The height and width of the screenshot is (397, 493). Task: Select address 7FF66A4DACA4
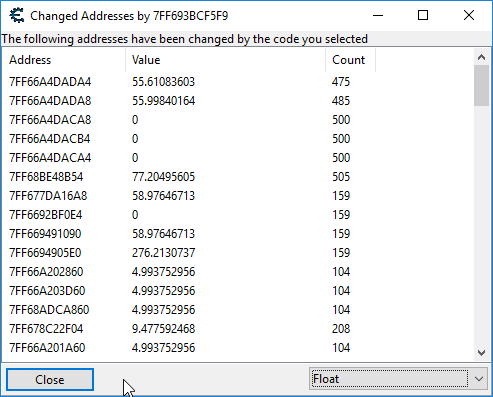[50, 158]
